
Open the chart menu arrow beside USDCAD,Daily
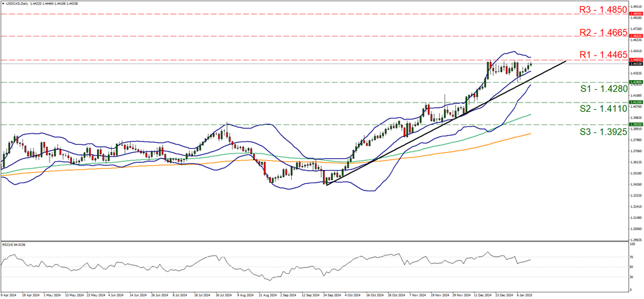(x=3, y=3)
